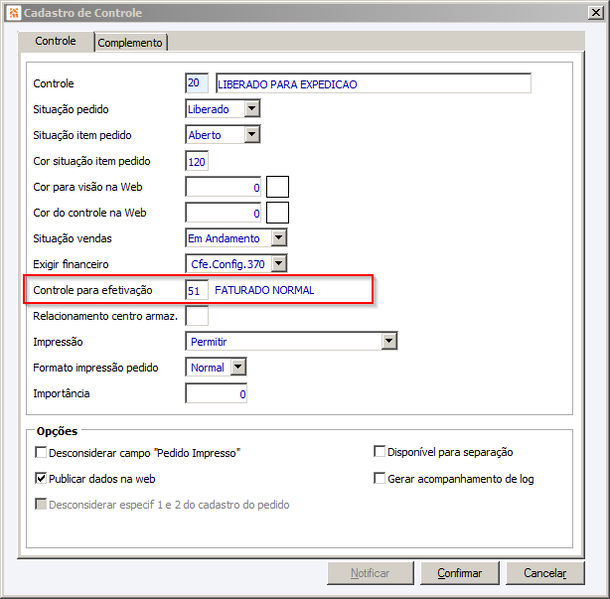Image resolution: width=610 pixels, height=599 pixels.
Task: Expand the Impressão dropdown arrow
Action: [389, 341]
